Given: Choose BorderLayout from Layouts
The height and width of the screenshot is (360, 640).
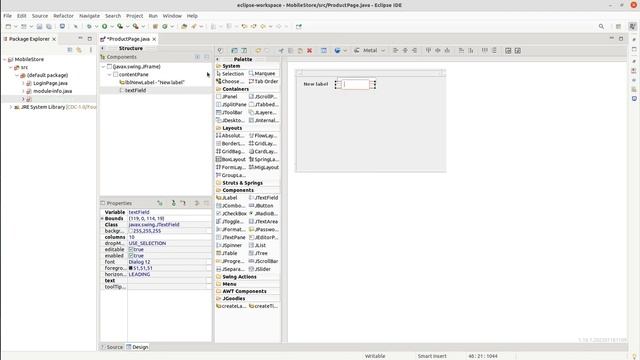Looking at the screenshot, I should point(231,144).
